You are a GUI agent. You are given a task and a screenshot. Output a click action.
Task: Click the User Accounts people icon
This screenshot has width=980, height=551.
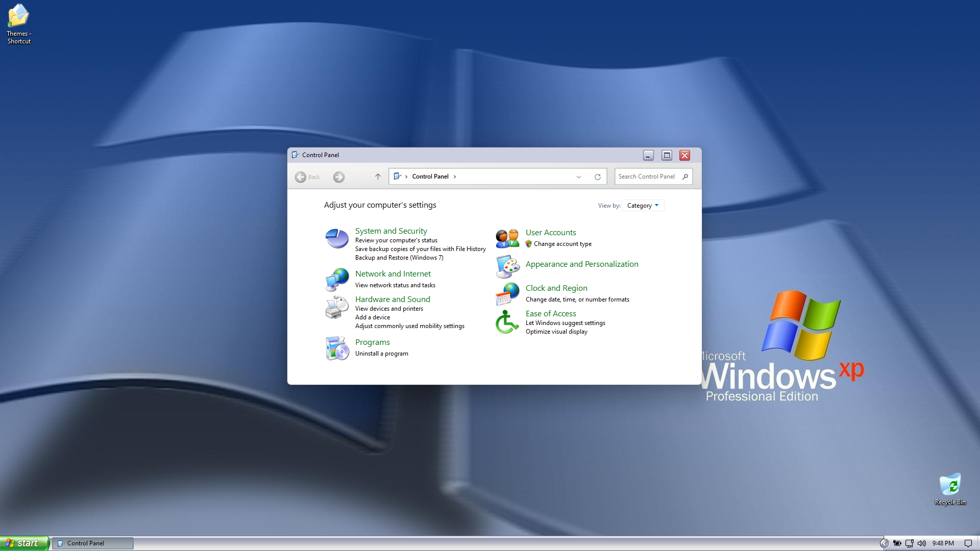tap(507, 238)
